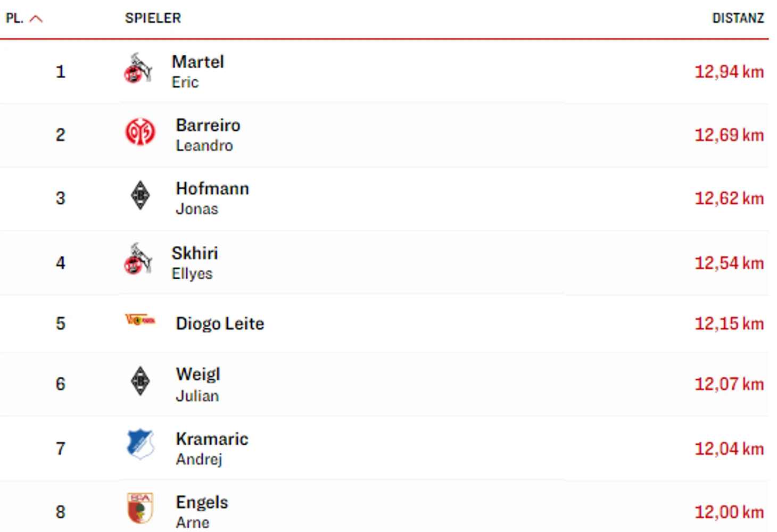Select the Diogo Leite player name
Viewport: 777px width, 532px height.
[220, 323]
